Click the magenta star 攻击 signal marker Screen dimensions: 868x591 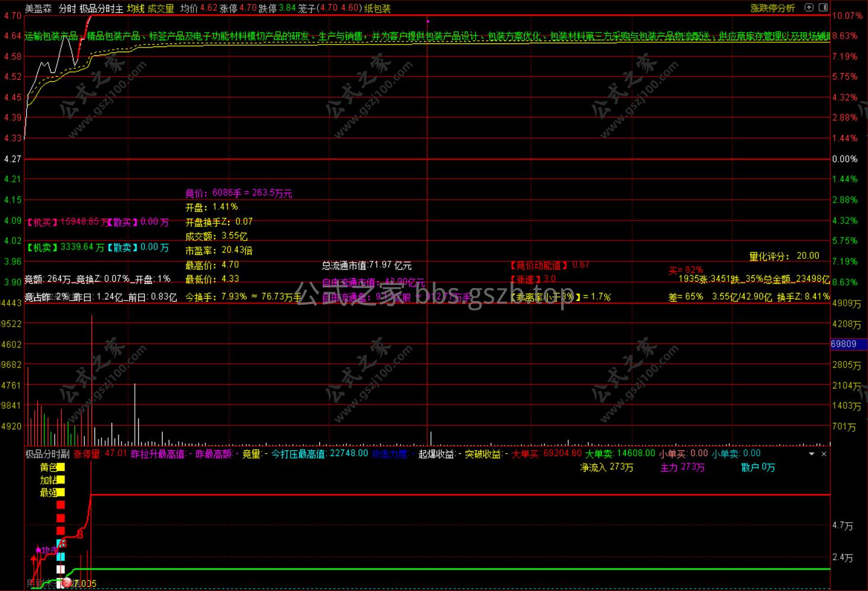pyautogui.click(x=39, y=550)
